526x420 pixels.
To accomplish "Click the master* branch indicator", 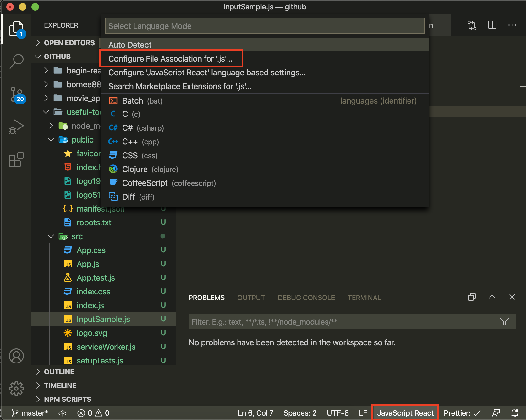I will (x=30, y=413).
